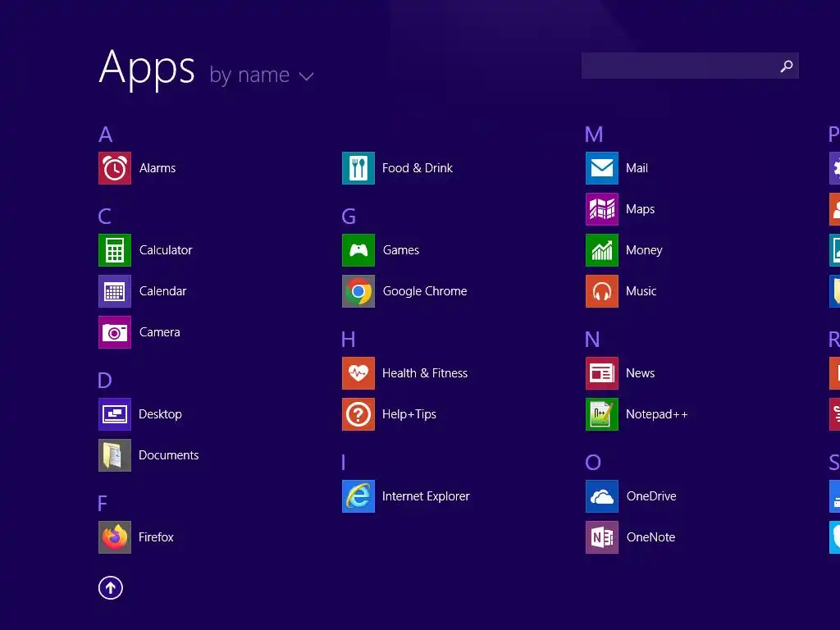Screen dimensions: 840x630
Task: Click the OneNote app icon
Action: coord(602,537)
